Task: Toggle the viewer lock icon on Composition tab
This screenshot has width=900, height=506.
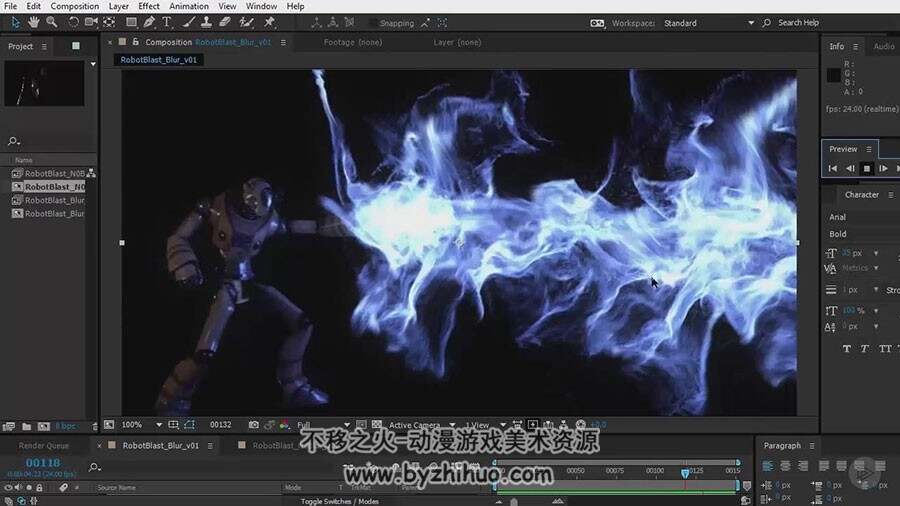Action: [135, 42]
